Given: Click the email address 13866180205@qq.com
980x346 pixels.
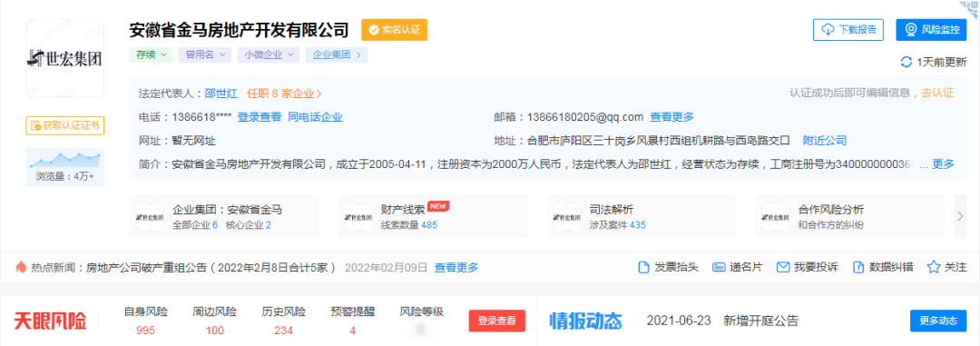Looking at the screenshot, I should [x=585, y=117].
